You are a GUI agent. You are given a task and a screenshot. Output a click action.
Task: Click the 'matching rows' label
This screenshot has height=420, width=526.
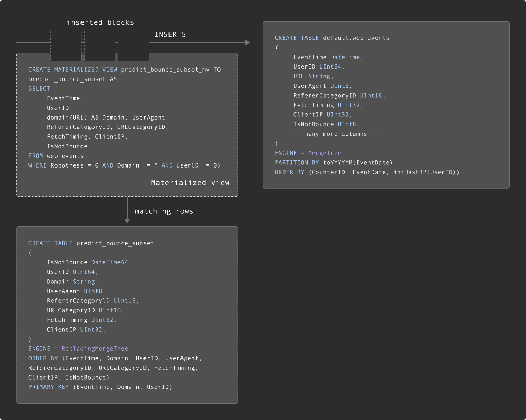click(164, 211)
